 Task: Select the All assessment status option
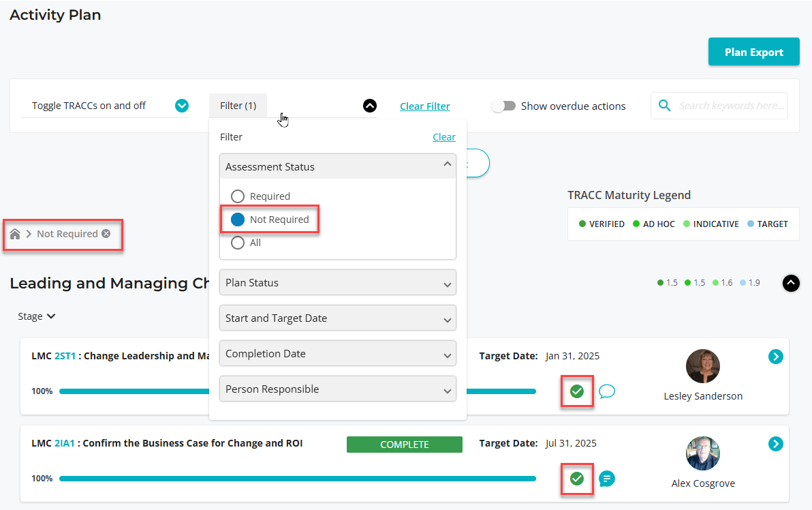[x=238, y=243]
